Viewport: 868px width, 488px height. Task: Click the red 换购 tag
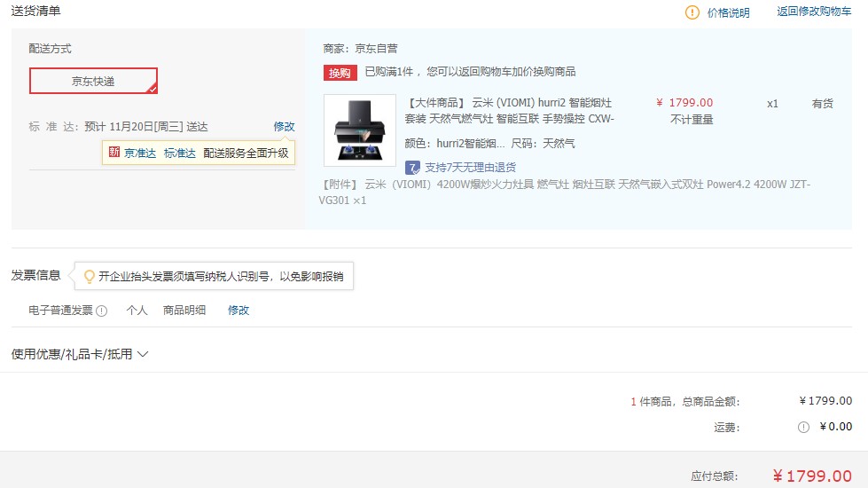(x=340, y=73)
